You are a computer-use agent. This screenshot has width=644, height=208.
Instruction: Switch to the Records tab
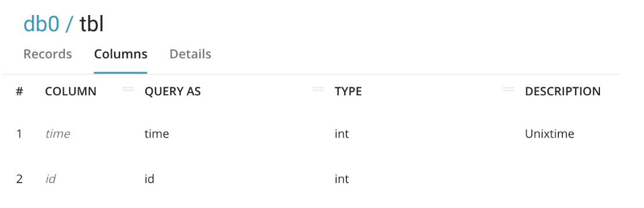(47, 54)
